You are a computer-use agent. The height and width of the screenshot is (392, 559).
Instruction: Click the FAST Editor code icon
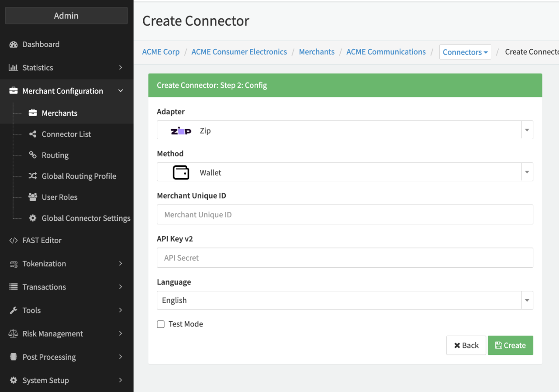pyautogui.click(x=13, y=241)
